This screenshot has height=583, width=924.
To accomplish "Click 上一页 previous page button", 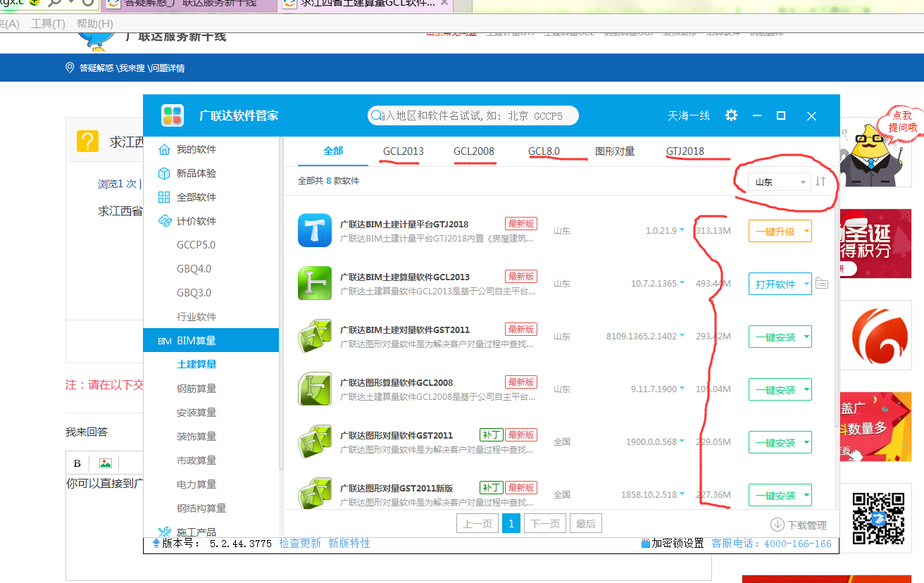I will 477,523.
